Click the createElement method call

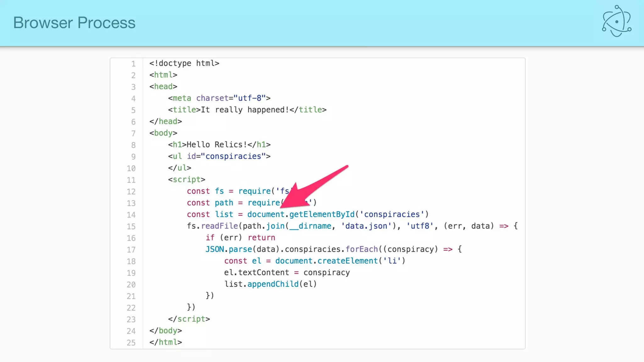pos(347,261)
